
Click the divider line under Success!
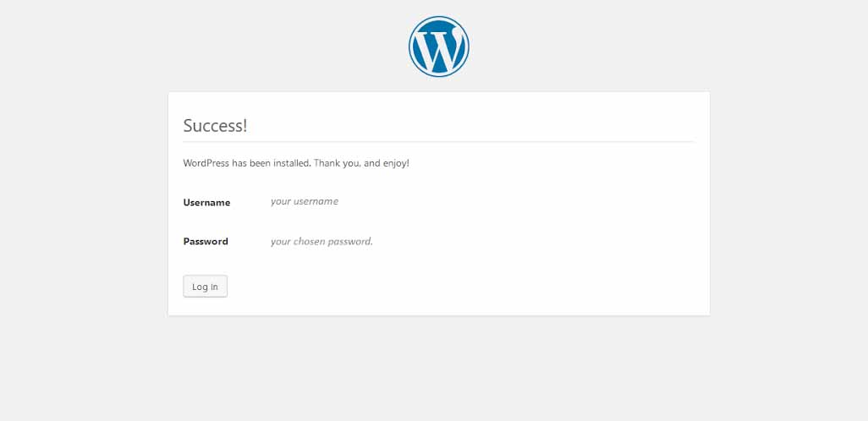click(438, 141)
